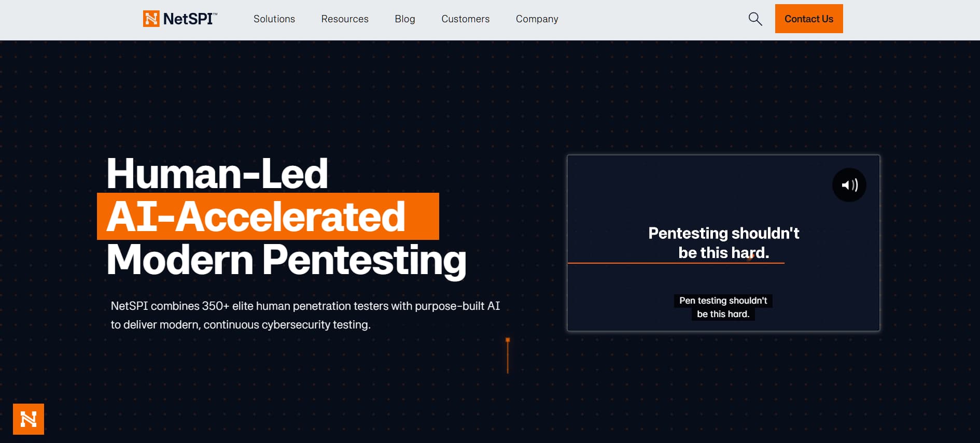Click 'Pentesting shouldn't be this hard.' title
This screenshot has height=443, width=980.
tap(723, 242)
